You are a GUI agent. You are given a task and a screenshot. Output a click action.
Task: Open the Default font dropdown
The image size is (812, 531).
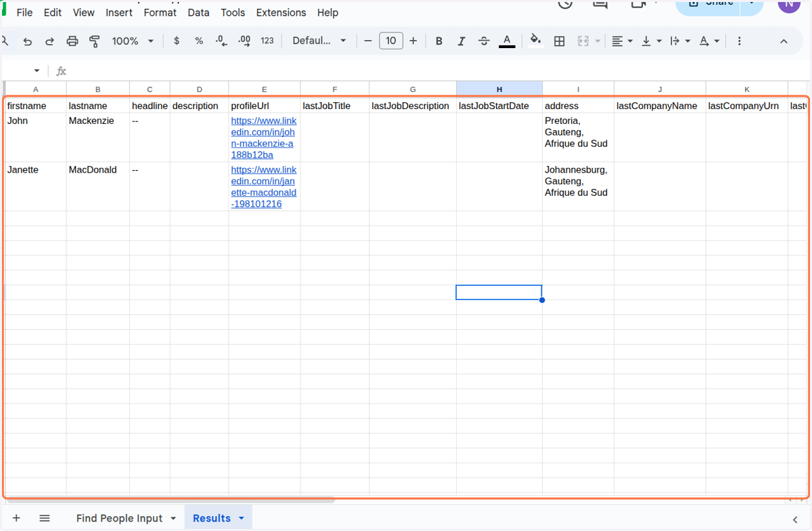[x=319, y=41]
